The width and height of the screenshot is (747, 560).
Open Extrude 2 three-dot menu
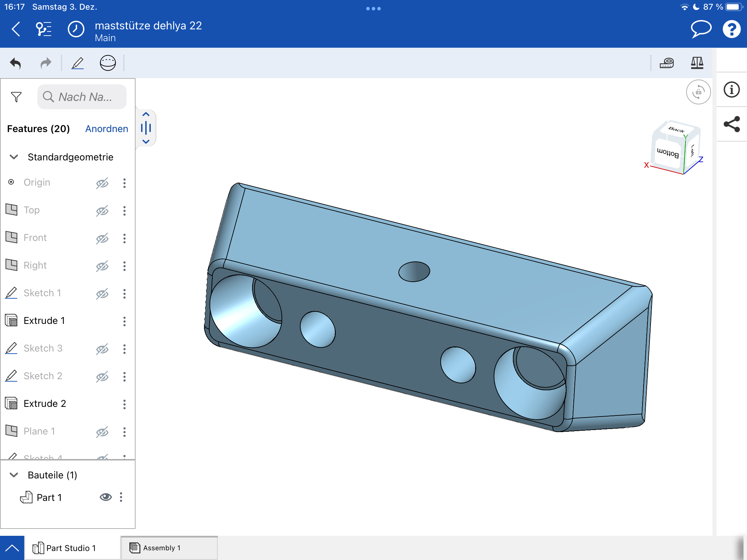(x=124, y=404)
